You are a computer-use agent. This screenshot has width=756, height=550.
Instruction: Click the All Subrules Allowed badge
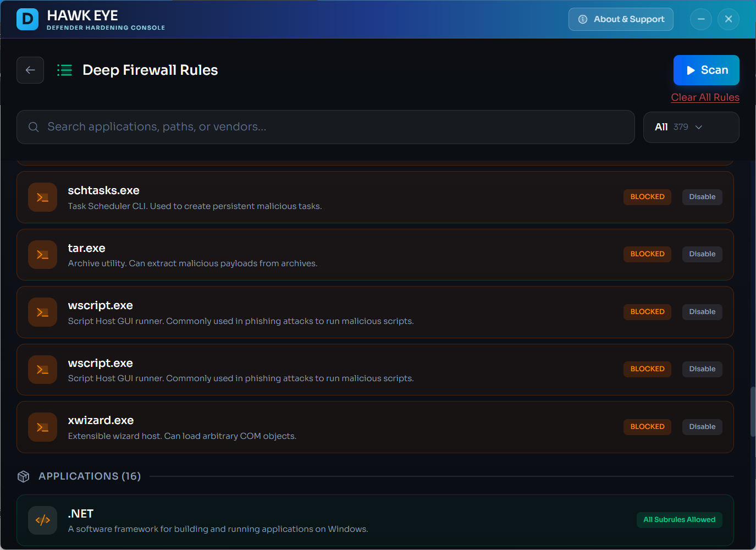[x=679, y=520]
